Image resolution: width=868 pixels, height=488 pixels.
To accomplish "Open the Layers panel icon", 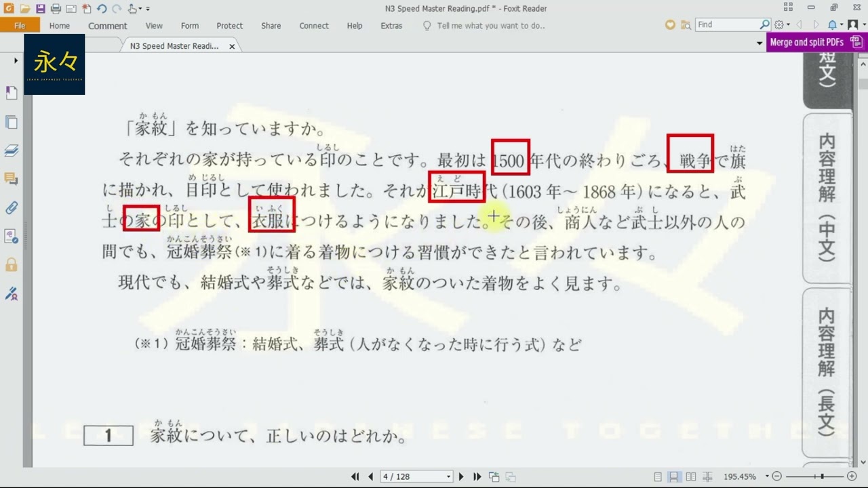I will point(12,150).
